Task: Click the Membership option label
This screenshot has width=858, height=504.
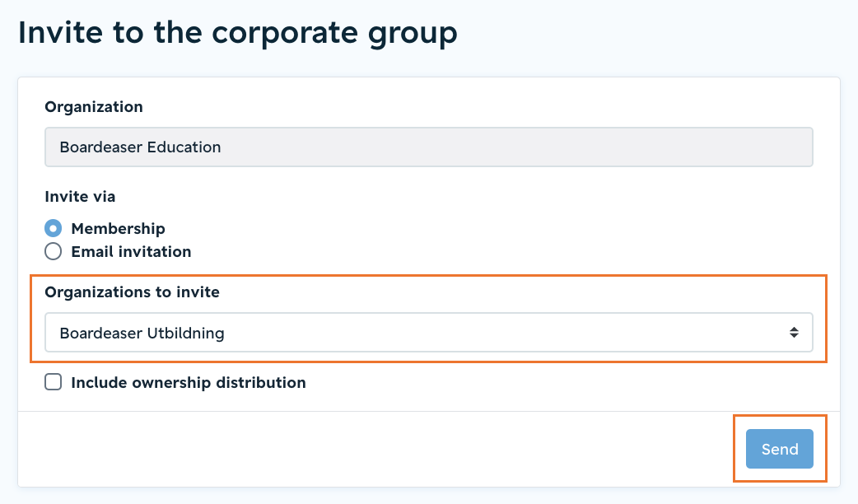Action: point(119,229)
